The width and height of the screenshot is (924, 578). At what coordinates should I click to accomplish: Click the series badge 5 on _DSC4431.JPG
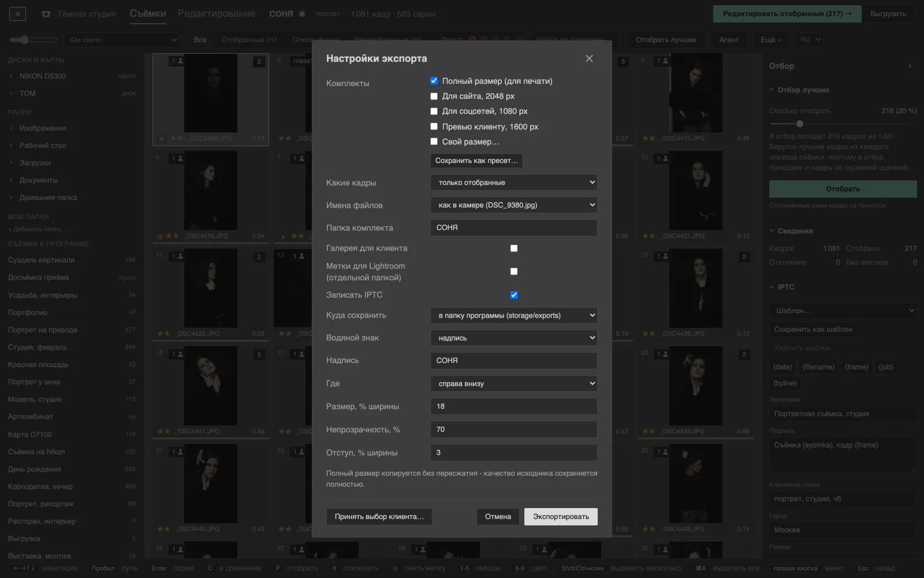259,354
